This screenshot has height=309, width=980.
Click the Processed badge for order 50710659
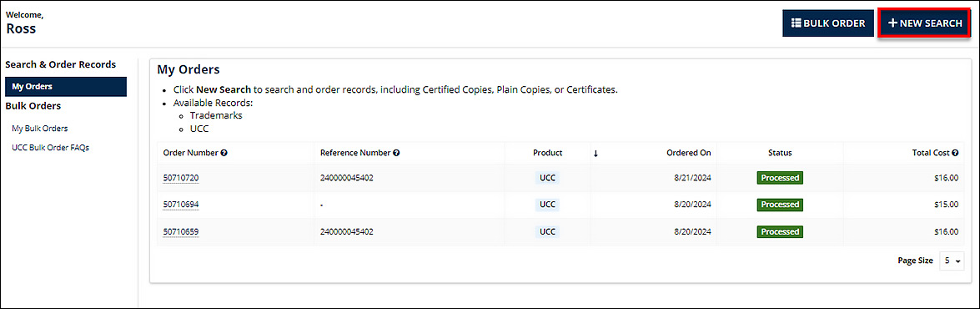[779, 231]
